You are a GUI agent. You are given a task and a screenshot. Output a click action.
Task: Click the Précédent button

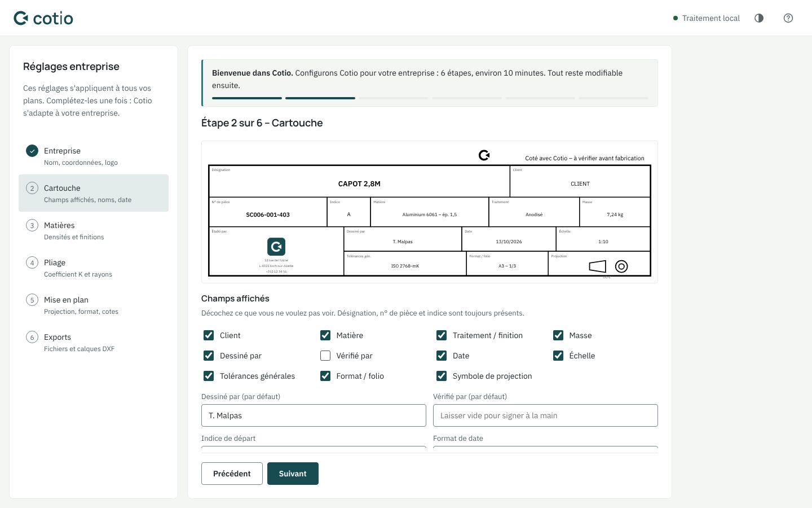232,474
